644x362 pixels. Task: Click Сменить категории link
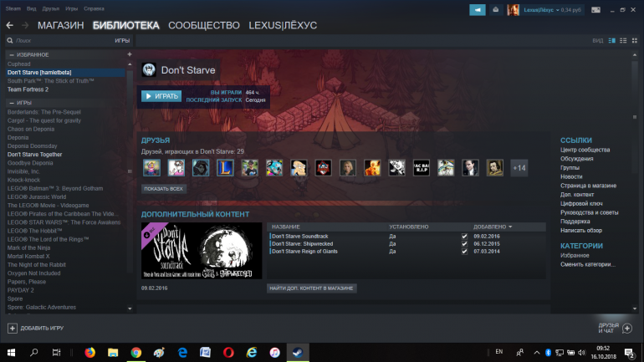tap(588, 264)
